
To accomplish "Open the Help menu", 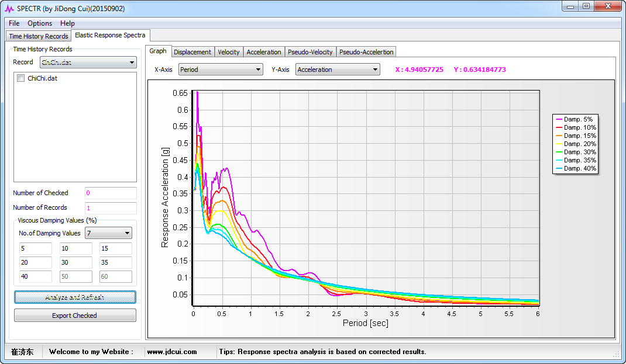I will pyautogui.click(x=67, y=23).
